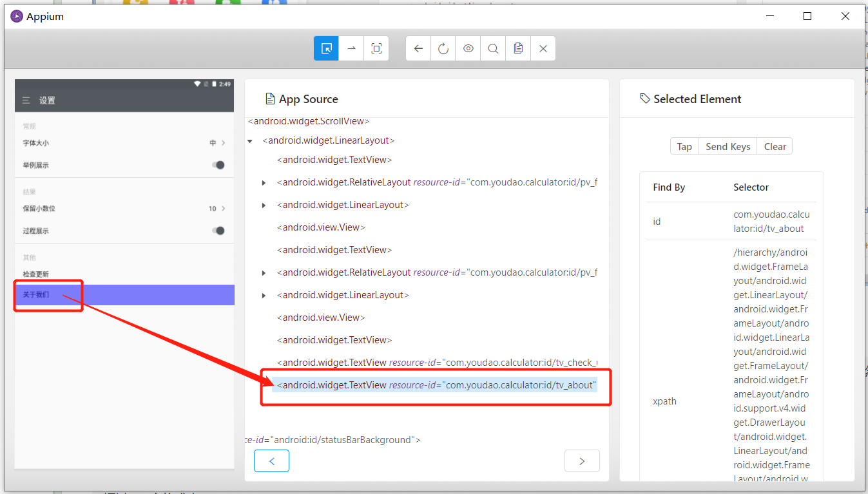
Task: Open the 字体大小 chevron next to 中
Action: [224, 143]
